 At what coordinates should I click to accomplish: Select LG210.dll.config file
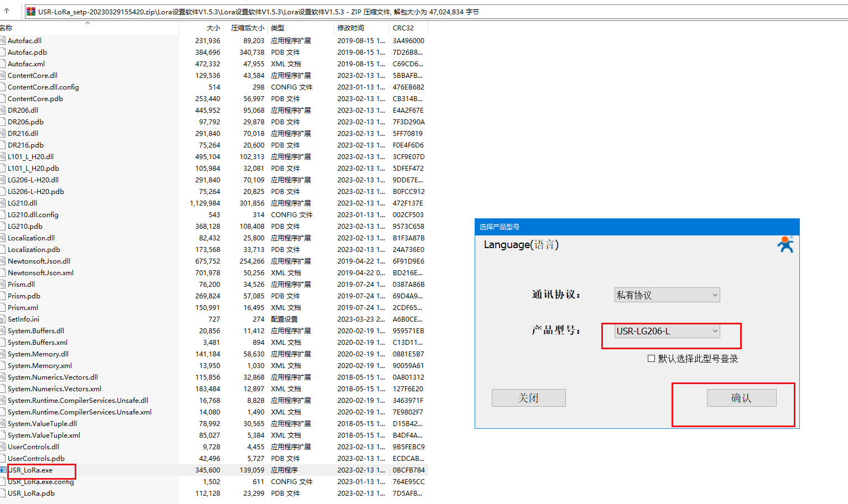[33, 215]
